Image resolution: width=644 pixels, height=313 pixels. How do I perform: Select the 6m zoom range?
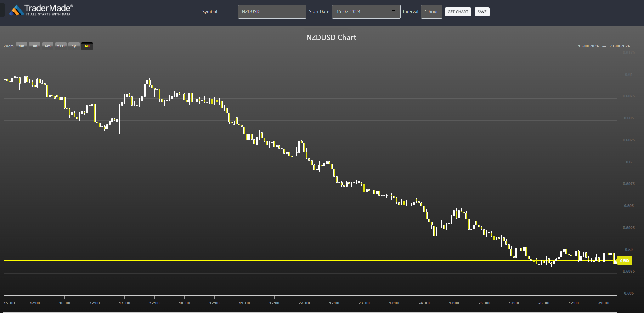[x=48, y=46]
